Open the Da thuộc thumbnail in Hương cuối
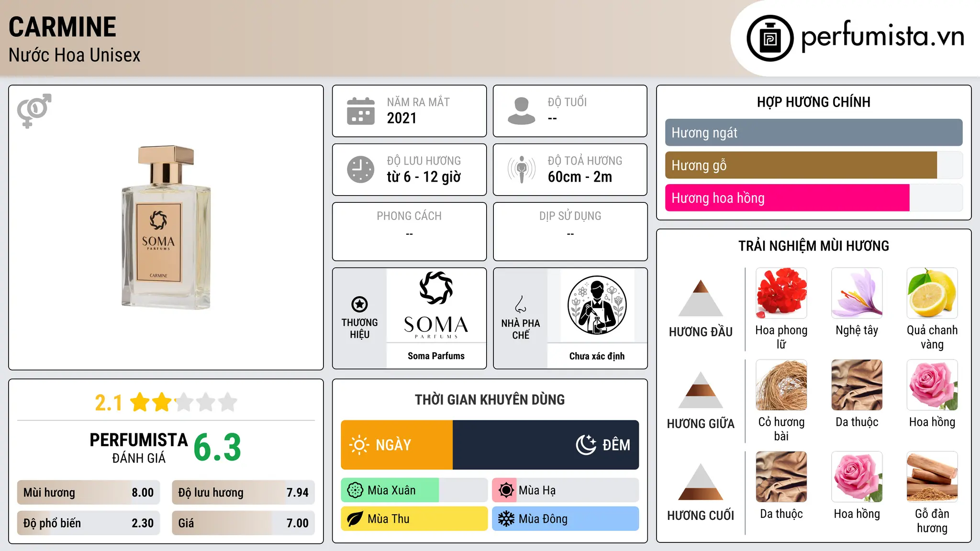 click(x=781, y=477)
